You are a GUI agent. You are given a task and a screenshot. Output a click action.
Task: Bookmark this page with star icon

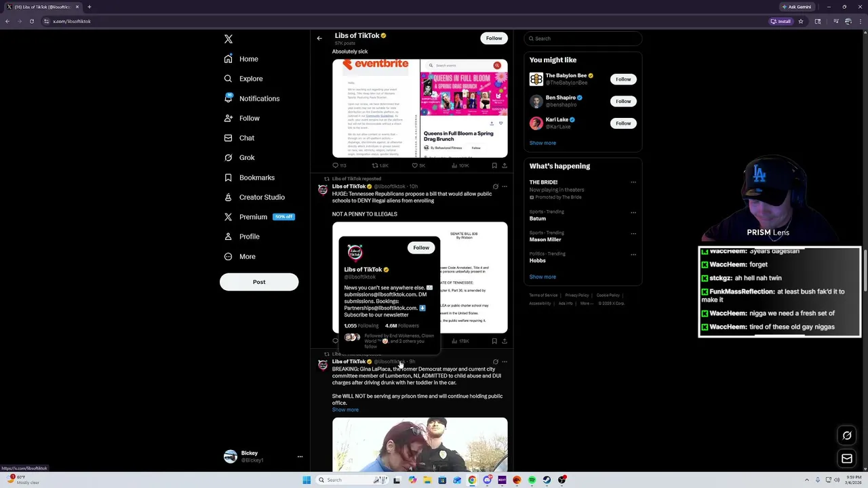pos(801,21)
